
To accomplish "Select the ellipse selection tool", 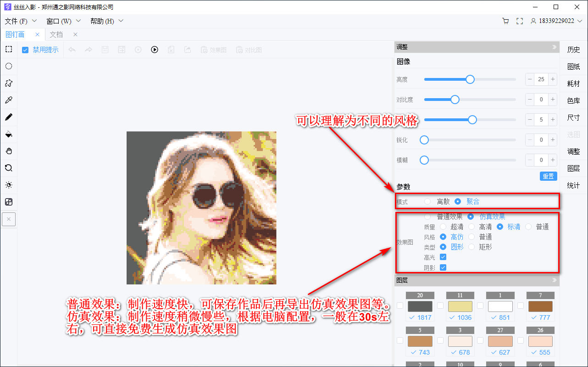I will 8,66.
